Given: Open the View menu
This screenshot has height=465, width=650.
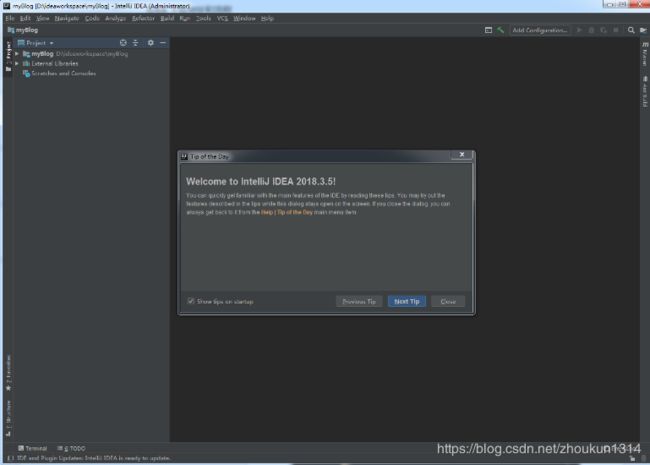Looking at the screenshot, I should pyautogui.click(x=43, y=19).
